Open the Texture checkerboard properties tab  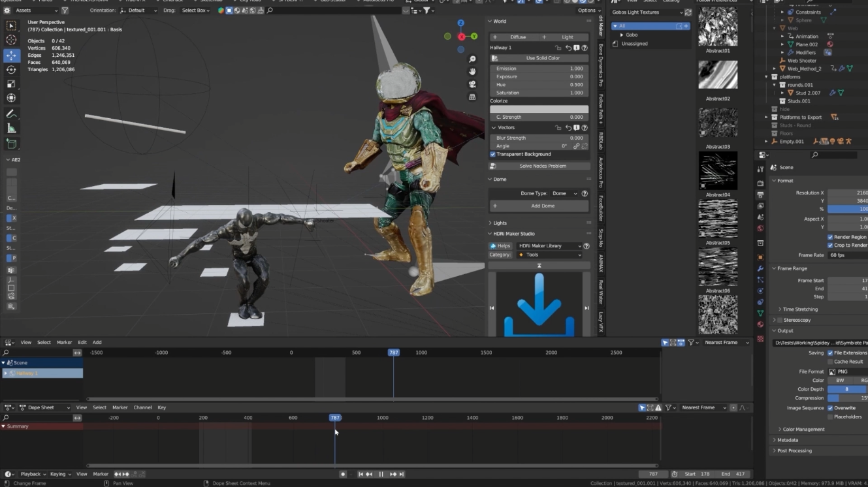760,339
